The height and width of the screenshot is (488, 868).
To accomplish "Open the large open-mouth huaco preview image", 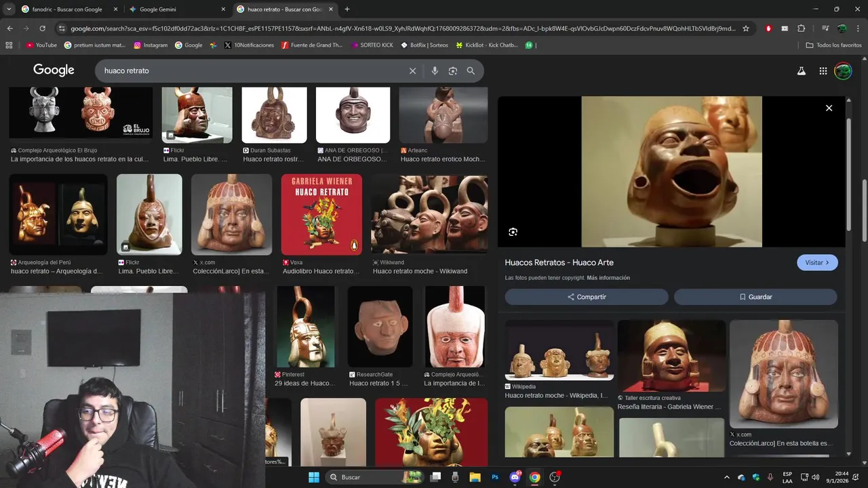I will (x=671, y=171).
